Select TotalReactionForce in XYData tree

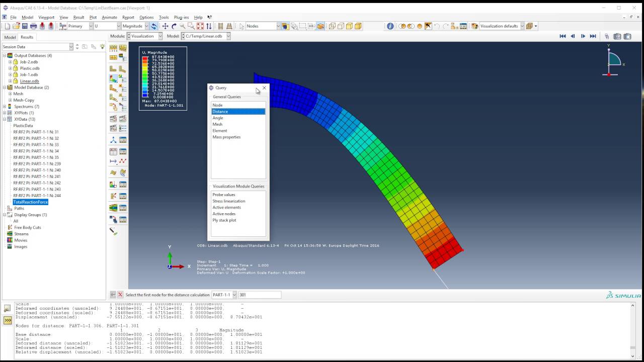coord(31,202)
